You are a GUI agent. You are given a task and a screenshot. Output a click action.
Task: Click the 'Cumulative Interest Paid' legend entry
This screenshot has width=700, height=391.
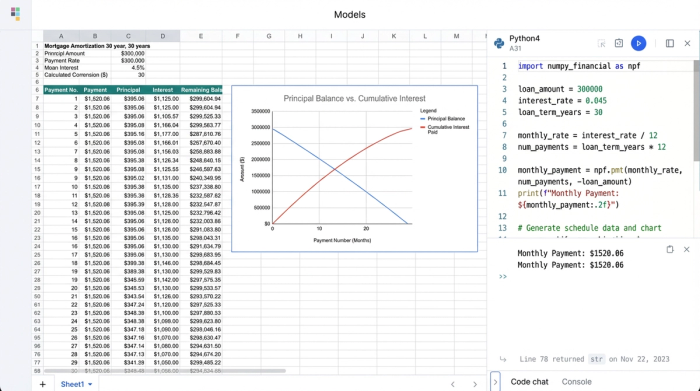tap(445, 129)
